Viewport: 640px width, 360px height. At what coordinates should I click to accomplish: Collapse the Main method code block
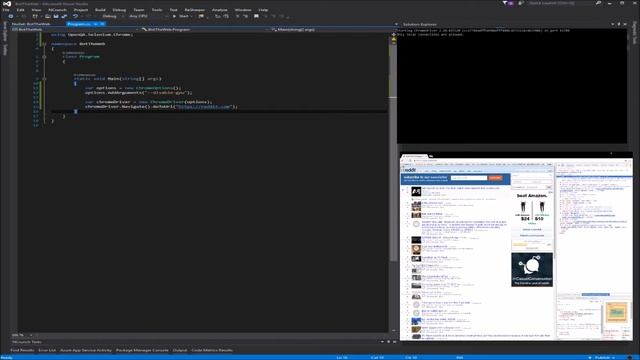pyautogui.click(x=44, y=79)
